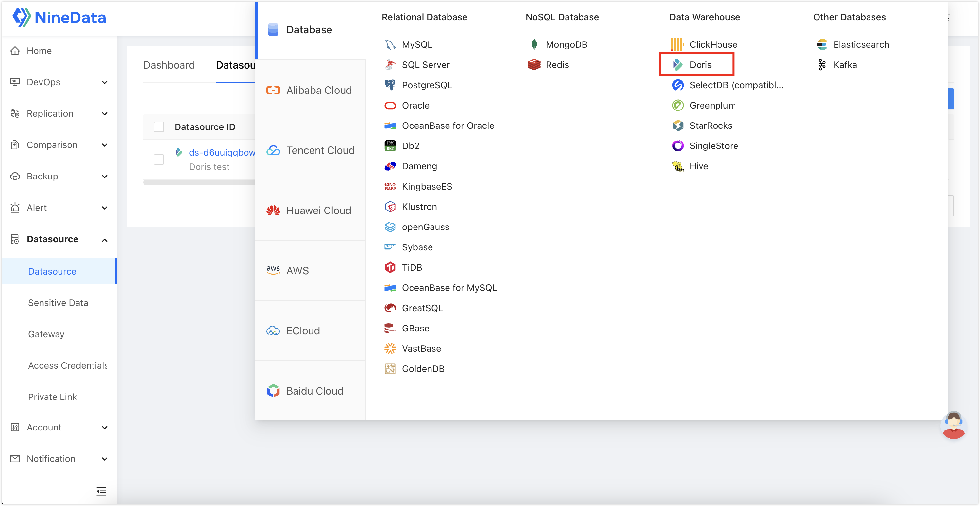Click the Greenplum green circle icon
The width and height of the screenshot is (980, 506).
(x=678, y=105)
